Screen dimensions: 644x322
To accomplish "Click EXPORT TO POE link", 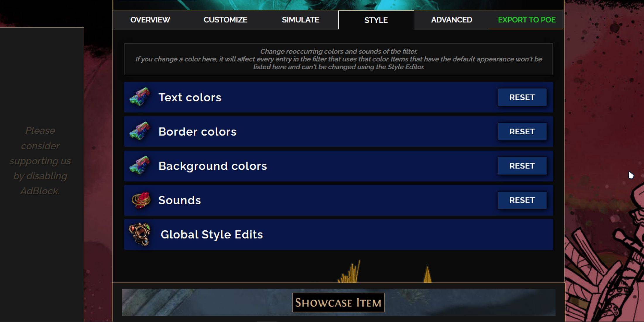I will tap(527, 19).
